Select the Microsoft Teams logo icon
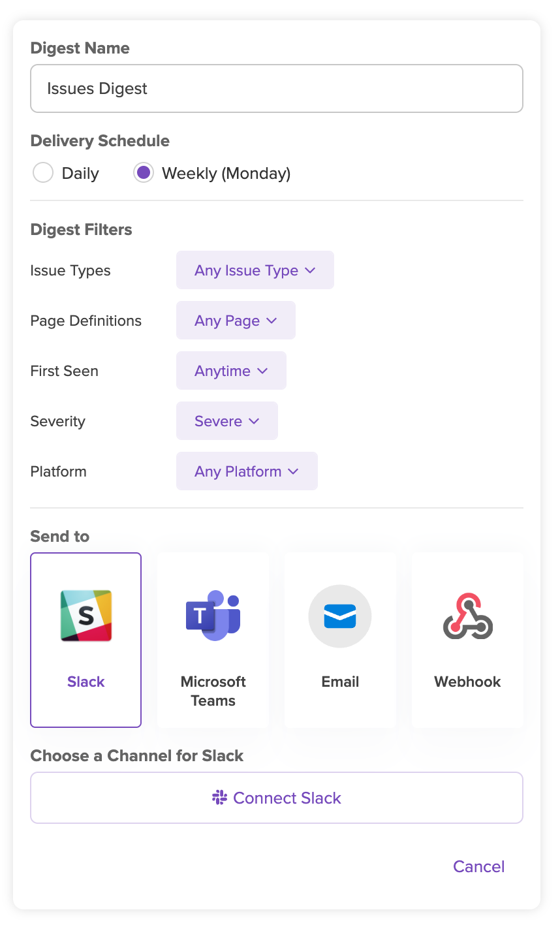Screen dimensions: 560x927 (213, 616)
